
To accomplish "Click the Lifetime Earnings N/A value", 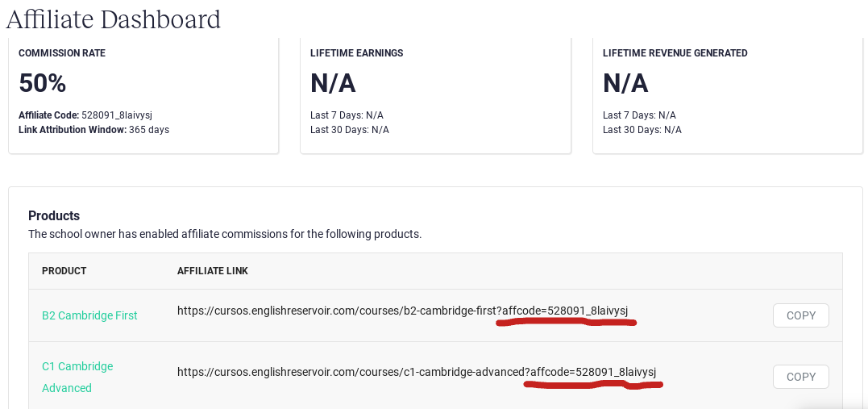I will pyautogui.click(x=333, y=84).
